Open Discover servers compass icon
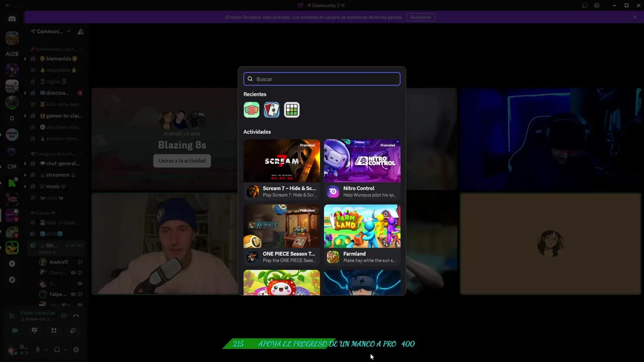Viewport: 644px width, 362px height. [x=12, y=280]
